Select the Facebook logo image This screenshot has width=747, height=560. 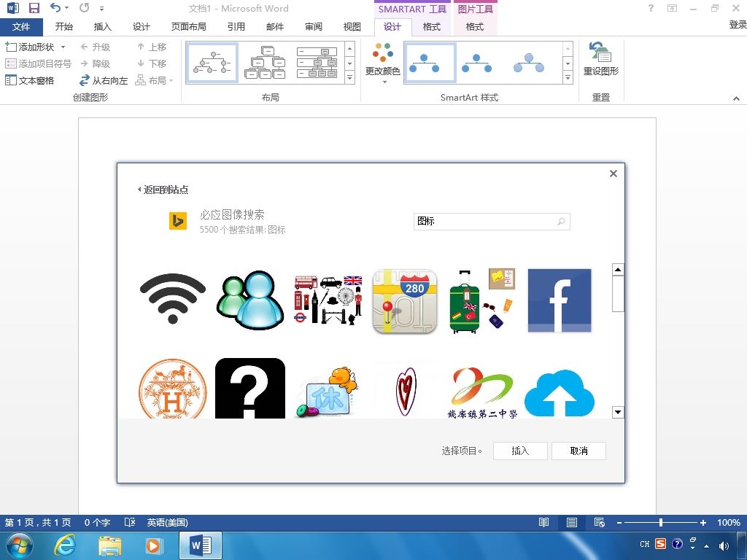pyautogui.click(x=560, y=300)
